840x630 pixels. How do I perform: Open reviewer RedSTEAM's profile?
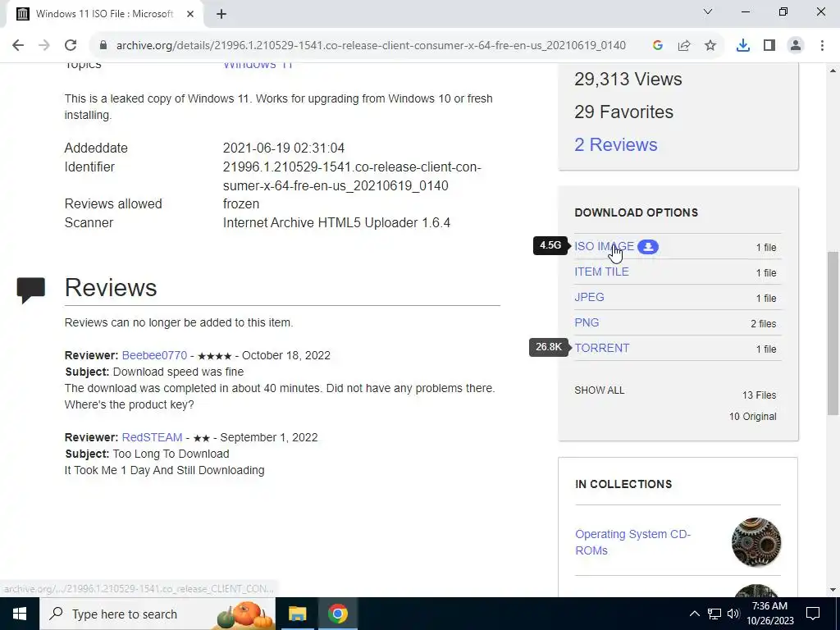coord(152,438)
